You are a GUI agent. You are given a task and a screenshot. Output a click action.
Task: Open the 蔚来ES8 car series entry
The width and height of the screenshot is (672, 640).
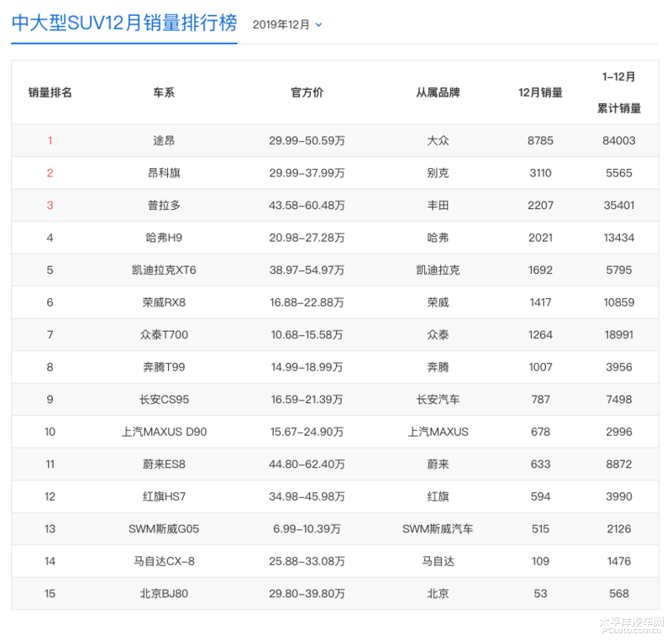coord(164,464)
